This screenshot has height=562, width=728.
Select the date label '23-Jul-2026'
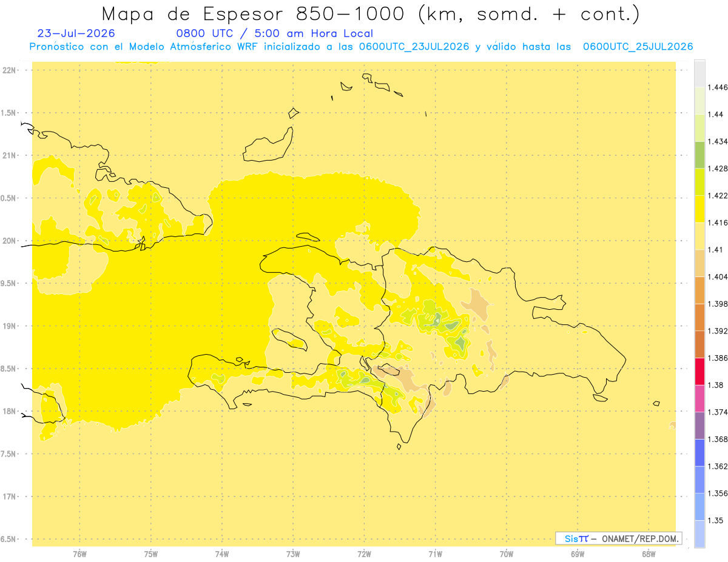(76, 34)
